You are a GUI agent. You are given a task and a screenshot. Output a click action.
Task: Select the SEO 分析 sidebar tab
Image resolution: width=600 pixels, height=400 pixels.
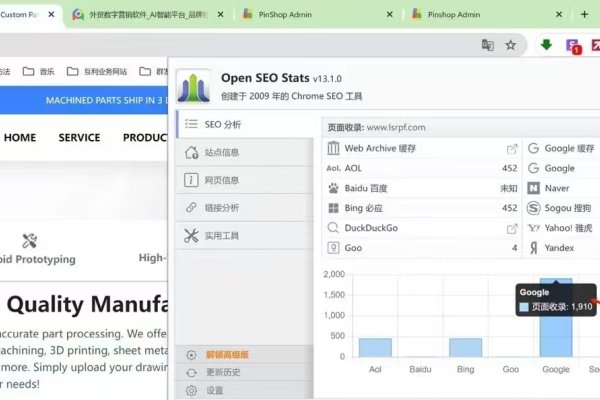[222, 124]
